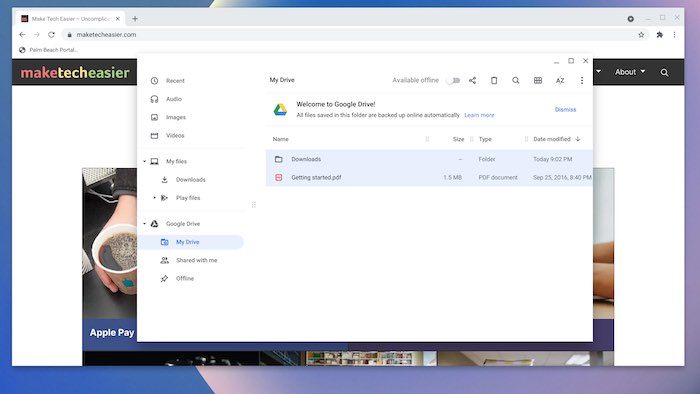The width and height of the screenshot is (700, 394).
Task: Switch to thumbnail grid view
Action: 538,81
